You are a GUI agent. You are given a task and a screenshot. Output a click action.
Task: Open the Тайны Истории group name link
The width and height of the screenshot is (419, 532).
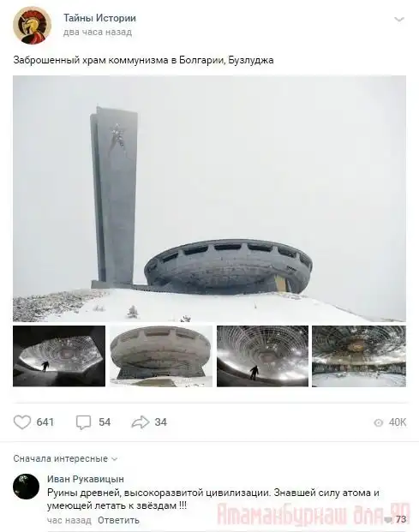(99, 18)
